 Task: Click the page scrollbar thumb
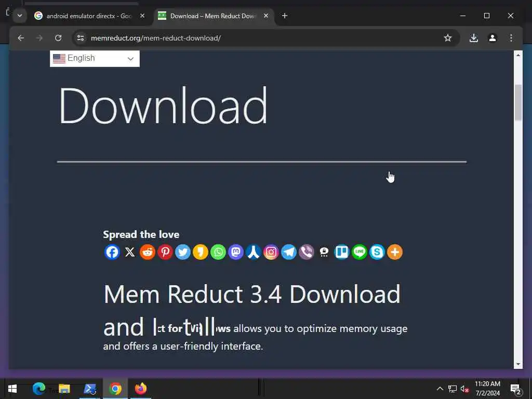point(518,102)
